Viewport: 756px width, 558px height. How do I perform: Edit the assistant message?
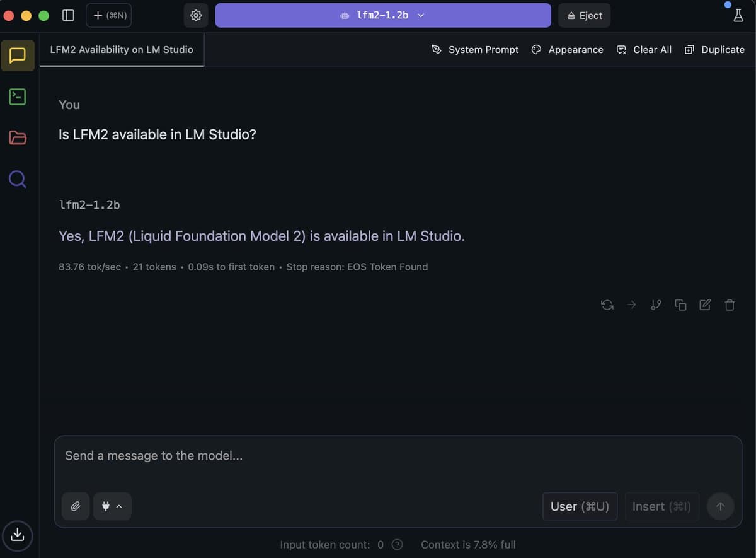coord(706,305)
